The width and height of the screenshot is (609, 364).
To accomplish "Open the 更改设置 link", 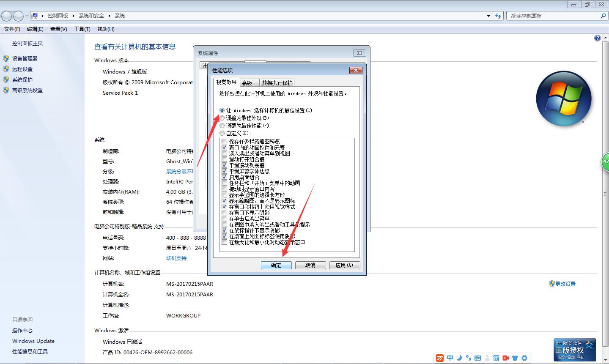I will click(x=565, y=284).
